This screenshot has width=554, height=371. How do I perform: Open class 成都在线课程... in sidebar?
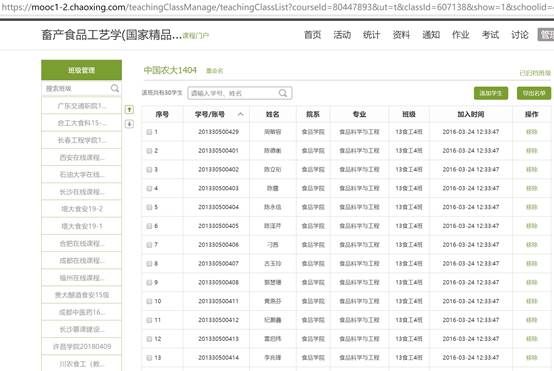[x=82, y=260]
